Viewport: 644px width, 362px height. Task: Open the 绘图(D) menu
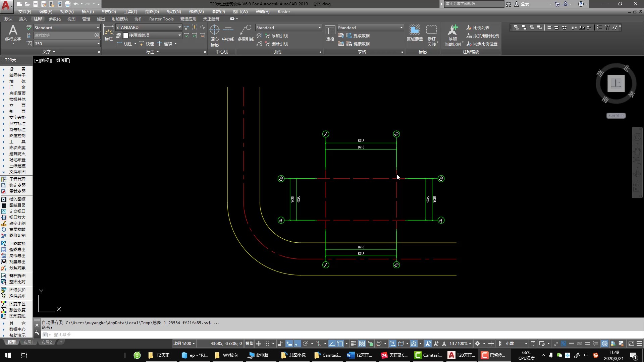point(152,12)
